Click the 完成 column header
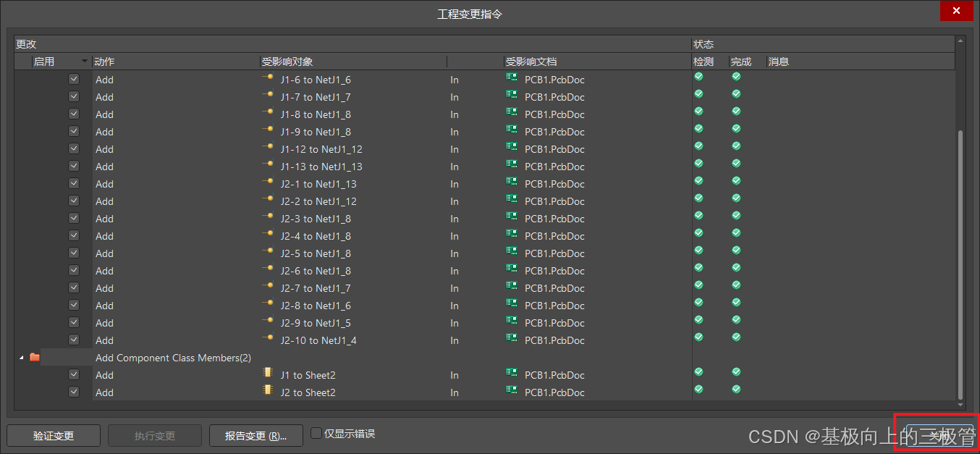The image size is (980, 454). [x=748, y=62]
